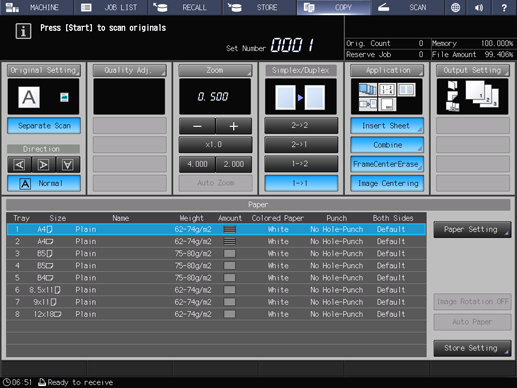Open Store Setting
Image resolution: width=517 pixels, height=388 pixels.
coord(472,348)
